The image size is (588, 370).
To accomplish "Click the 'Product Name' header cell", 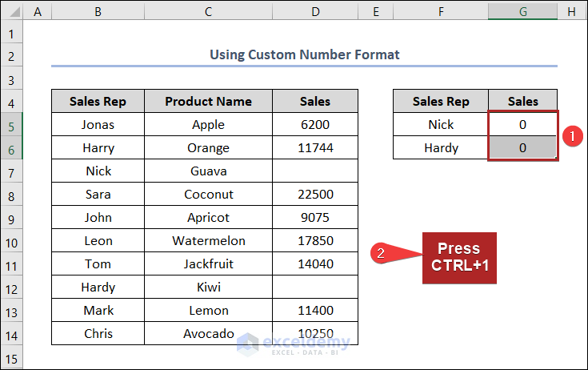I will click(208, 102).
